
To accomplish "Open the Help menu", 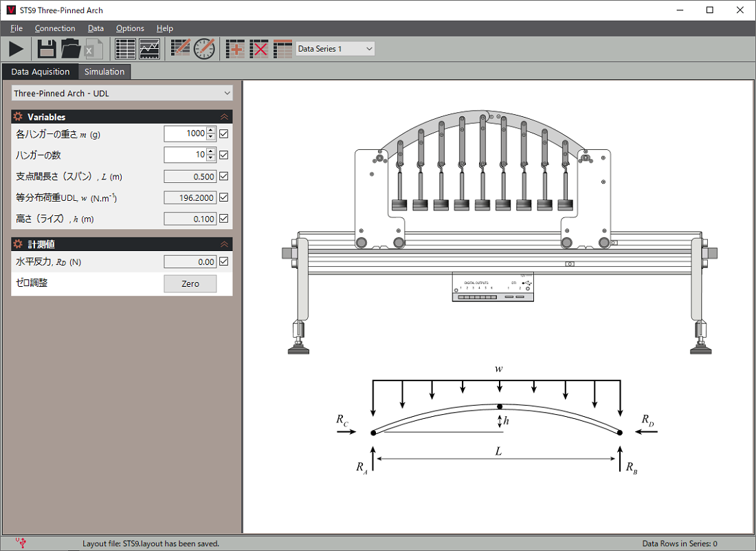I will (x=164, y=28).
